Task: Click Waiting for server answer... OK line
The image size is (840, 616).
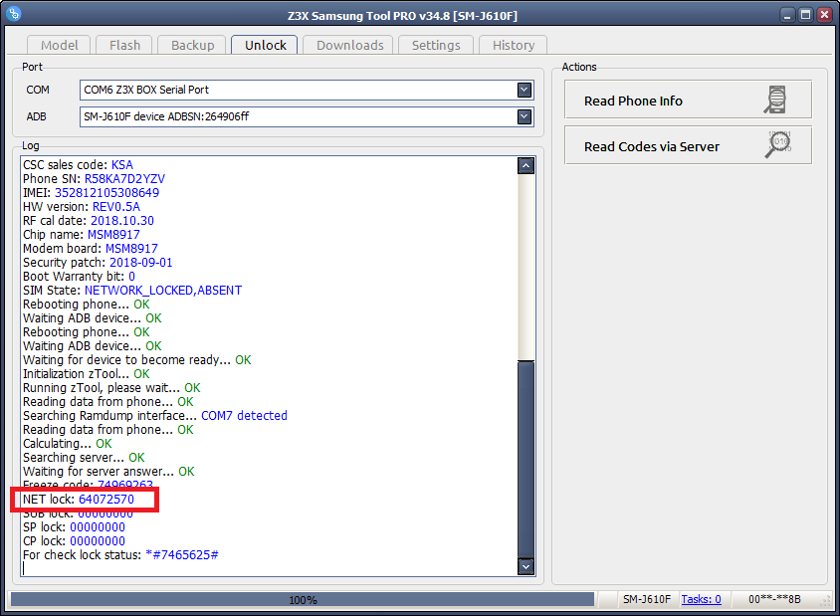Action: tap(108, 472)
